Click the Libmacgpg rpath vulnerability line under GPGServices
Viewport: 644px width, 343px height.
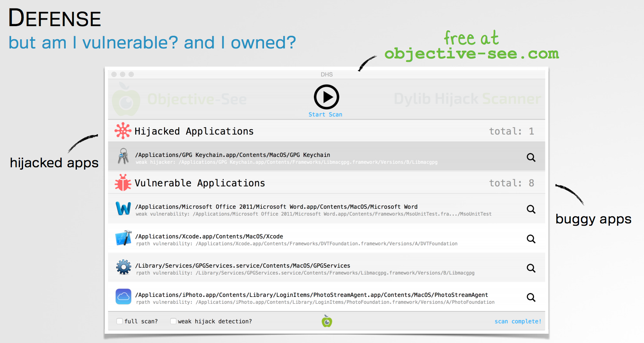click(305, 273)
